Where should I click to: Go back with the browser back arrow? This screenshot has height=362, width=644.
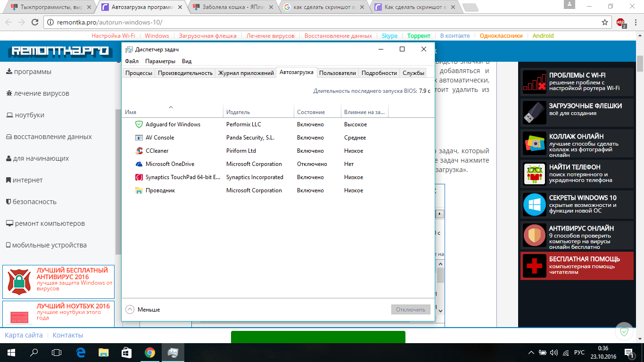pyautogui.click(x=8, y=22)
